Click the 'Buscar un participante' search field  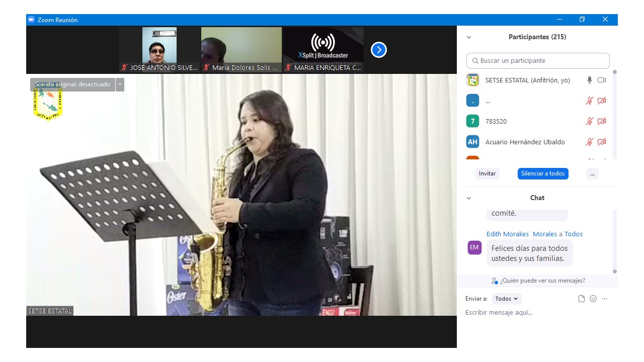point(538,61)
